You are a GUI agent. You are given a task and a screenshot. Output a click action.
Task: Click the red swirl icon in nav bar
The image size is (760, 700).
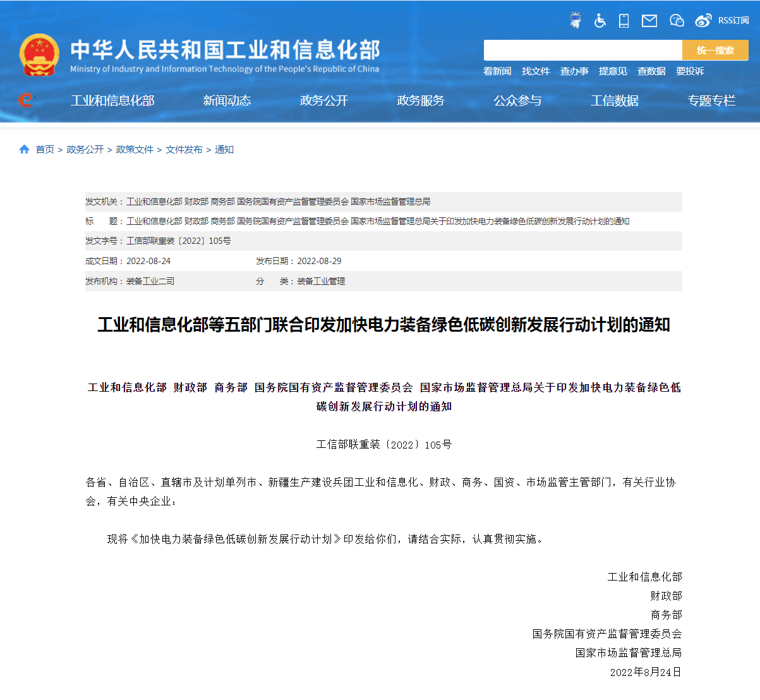pyautogui.click(x=26, y=100)
